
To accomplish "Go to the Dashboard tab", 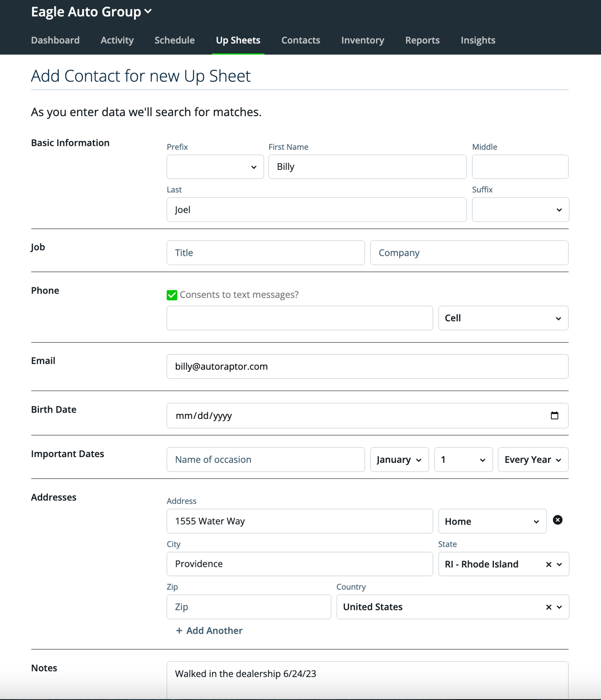I will tap(55, 40).
